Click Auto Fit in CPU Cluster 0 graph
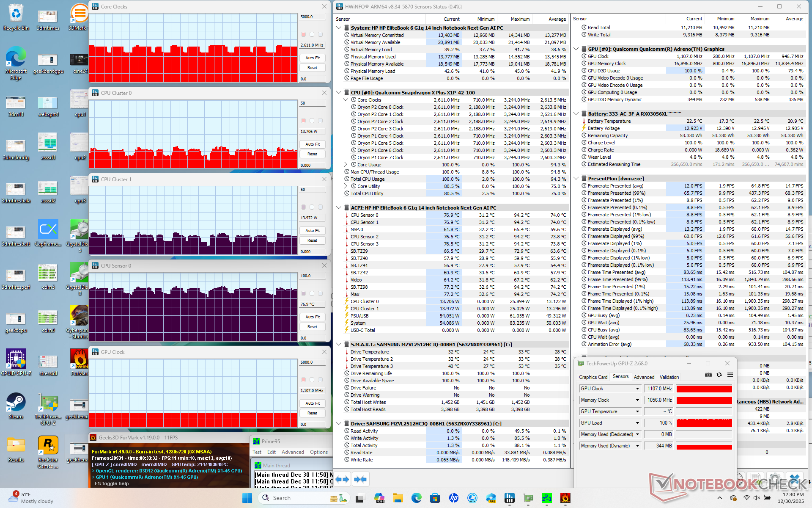 (313, 144)
